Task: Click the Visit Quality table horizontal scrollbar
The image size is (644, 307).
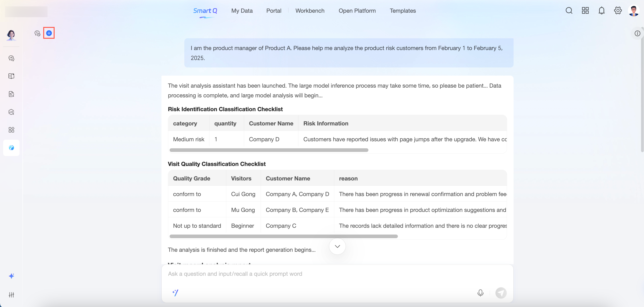Action: point(284,236)
